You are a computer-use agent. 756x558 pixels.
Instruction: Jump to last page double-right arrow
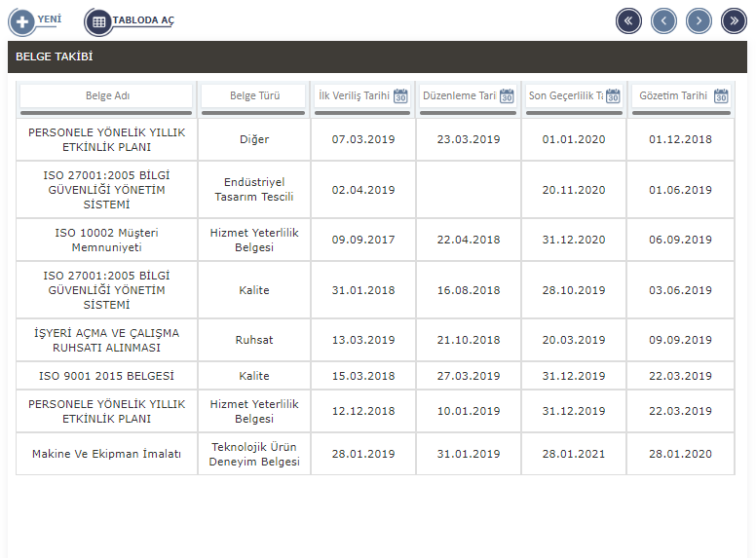(x=734, y=20)
